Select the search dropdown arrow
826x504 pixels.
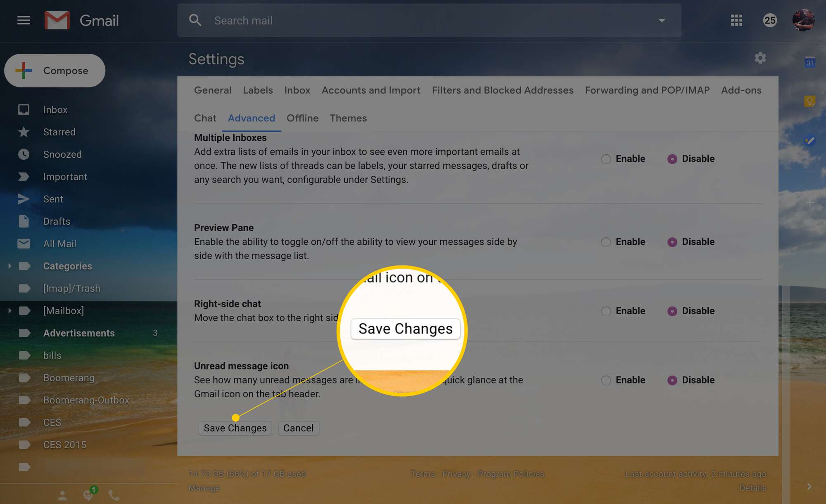click(662, 20)
